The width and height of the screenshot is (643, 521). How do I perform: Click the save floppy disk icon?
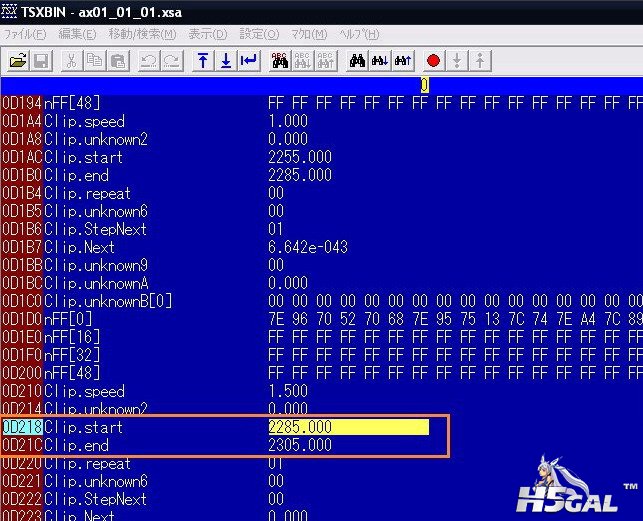click(42, 61)
